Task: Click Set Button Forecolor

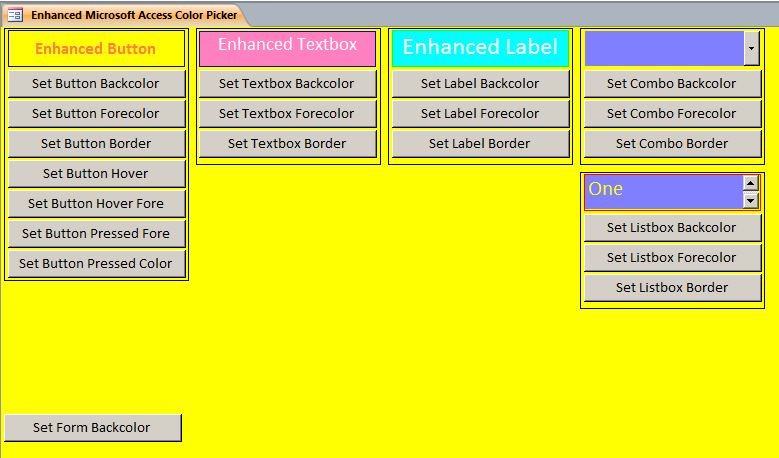Action: click(96, 113)
